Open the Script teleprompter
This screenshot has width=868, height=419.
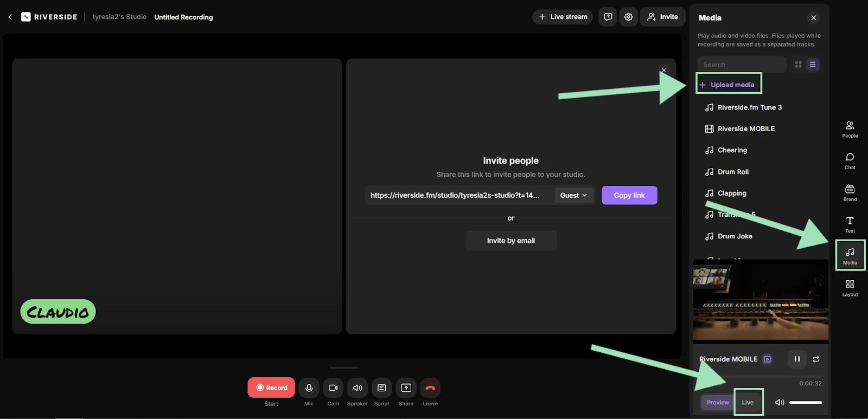(382, 388)
